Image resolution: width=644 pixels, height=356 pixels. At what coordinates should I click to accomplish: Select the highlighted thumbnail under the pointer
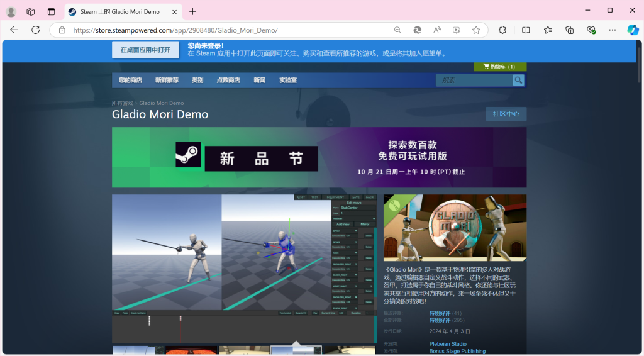click(x=296, y=350)
